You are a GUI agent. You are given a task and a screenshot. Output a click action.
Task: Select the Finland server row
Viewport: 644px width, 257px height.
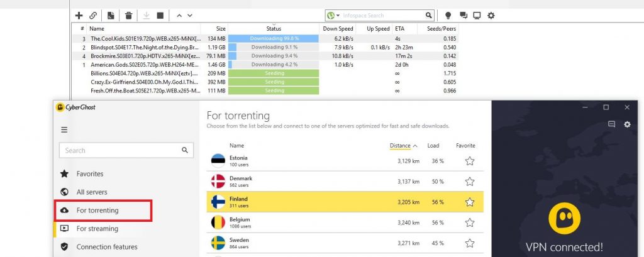coord(345,202)
